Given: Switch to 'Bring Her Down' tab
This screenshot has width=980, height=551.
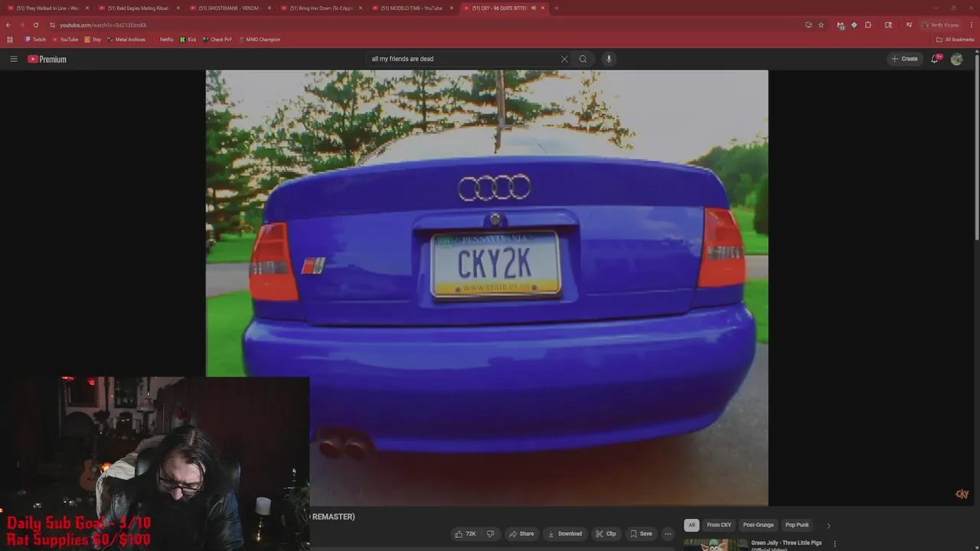Looking at the screenshot, I should tap(319, 8).
